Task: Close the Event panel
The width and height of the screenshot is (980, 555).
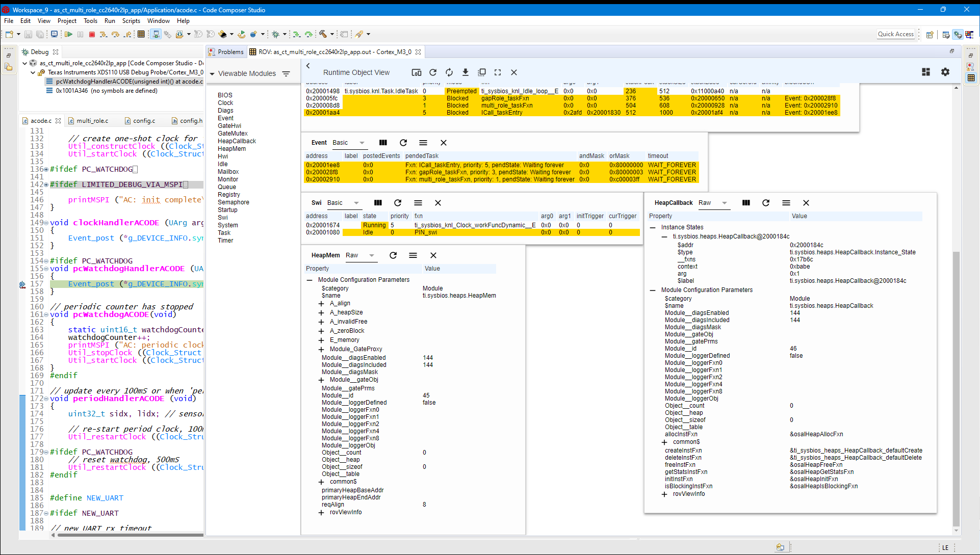Action: [x=444, y=143]
